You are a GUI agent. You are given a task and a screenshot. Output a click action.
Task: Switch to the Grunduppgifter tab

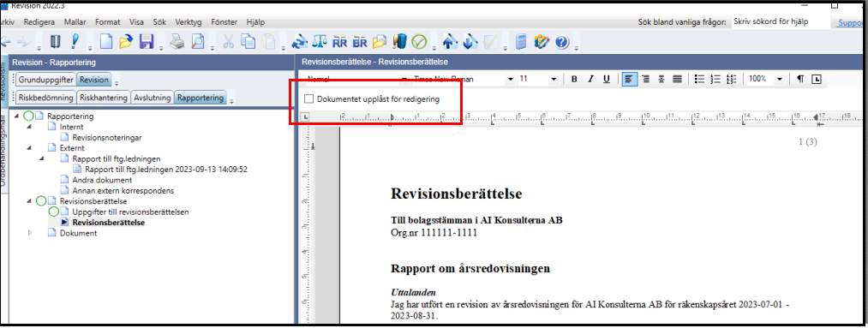45,80
